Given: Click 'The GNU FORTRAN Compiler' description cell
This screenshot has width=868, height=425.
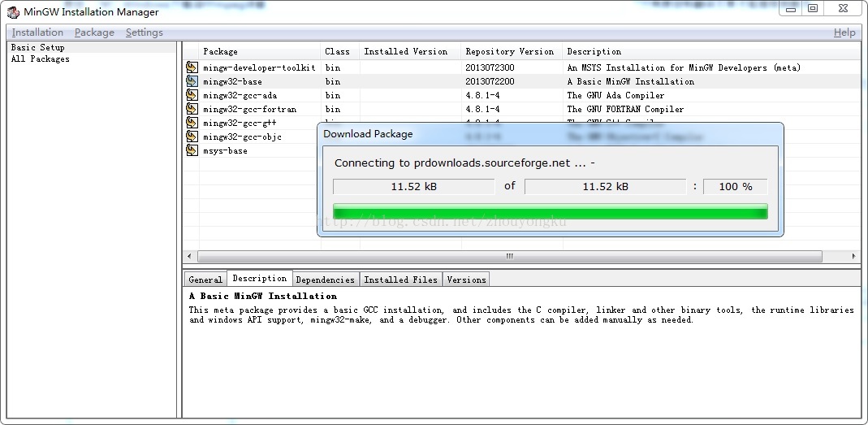Looking at the screenshot, I should pyautogui.click(x=625, y=109).
